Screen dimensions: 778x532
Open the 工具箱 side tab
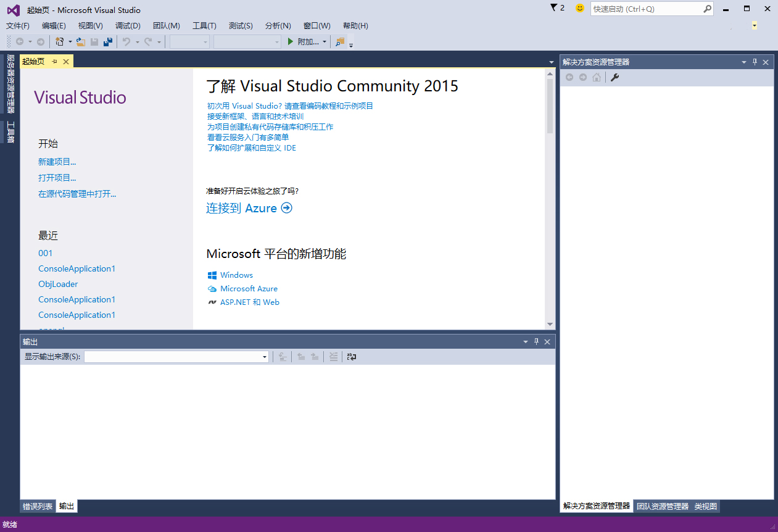pyautogui.click(x=10, y=131)
